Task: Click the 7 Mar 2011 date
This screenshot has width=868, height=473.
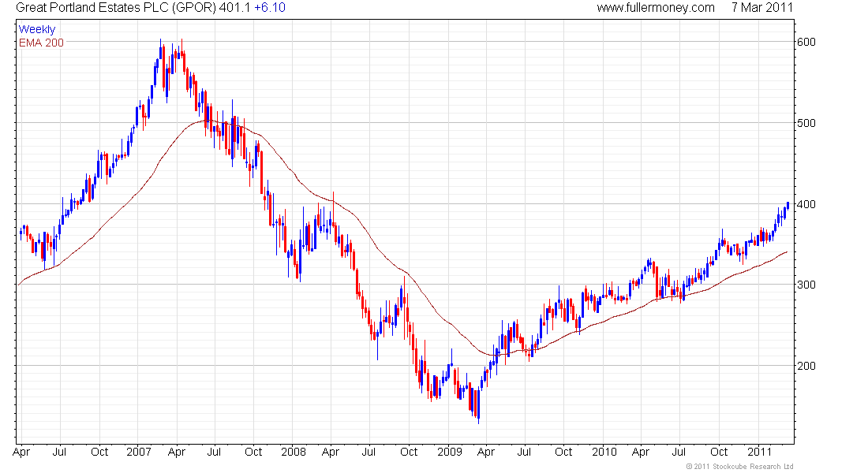Action: [762, 8]
